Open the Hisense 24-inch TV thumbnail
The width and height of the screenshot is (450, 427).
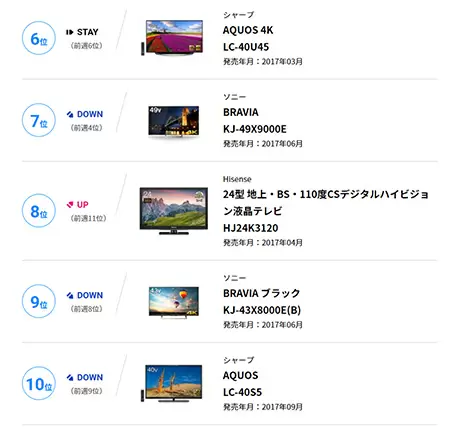[174, 211]
